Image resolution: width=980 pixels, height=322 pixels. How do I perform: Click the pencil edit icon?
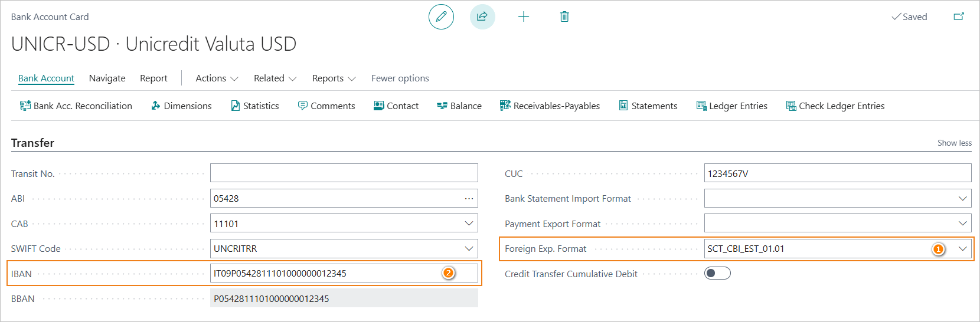coord(441,17)
